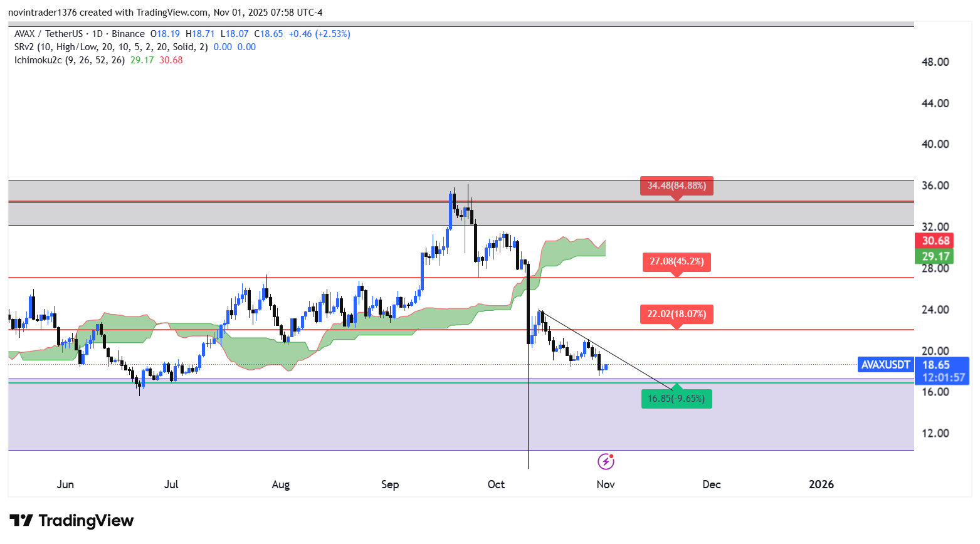980x544 pixels.
Task: Click the 2026 label on the time axis
Action: pyautogui.click(x=821, y=484)
